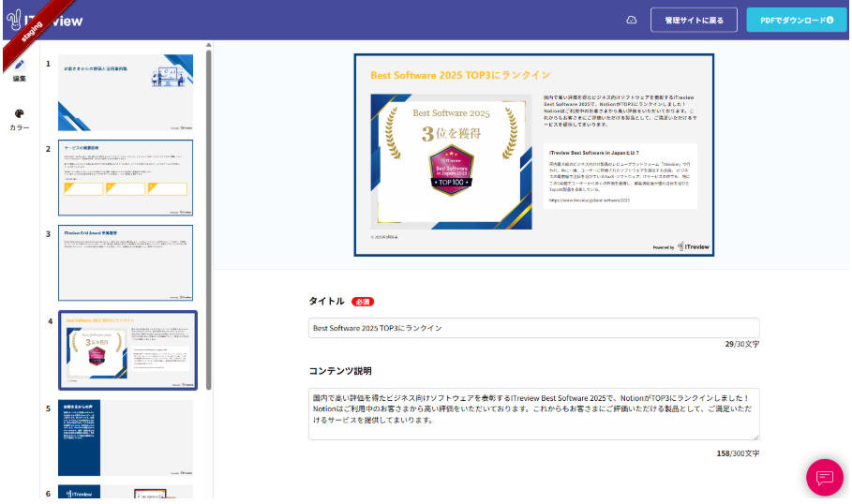Select slide 4 Best Software thumbnail
The height and width of the screenshot is (504, 852).
[127, 350]
